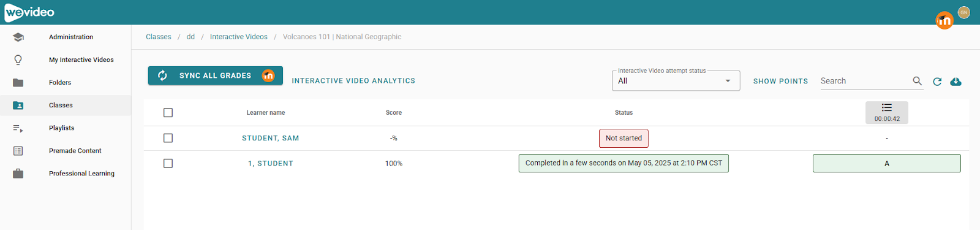
Task: Download results using the cloud download icon
Action: (x=956, y=82)
